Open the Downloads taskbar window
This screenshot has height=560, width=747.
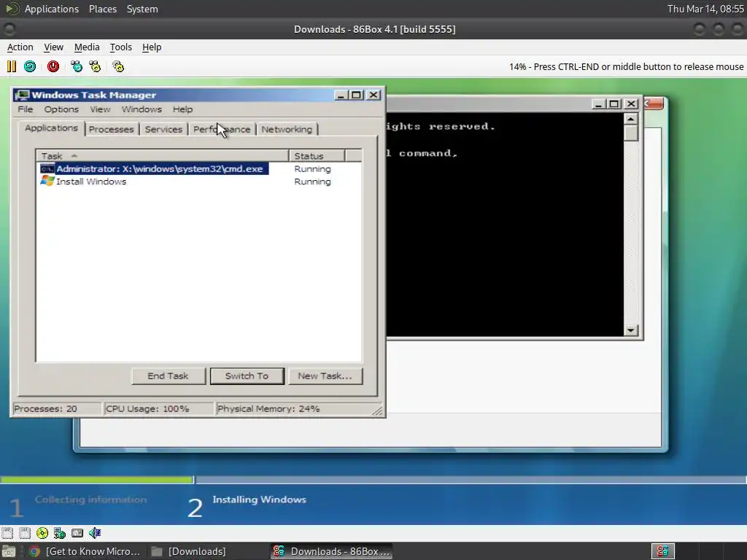pos(189,551)
